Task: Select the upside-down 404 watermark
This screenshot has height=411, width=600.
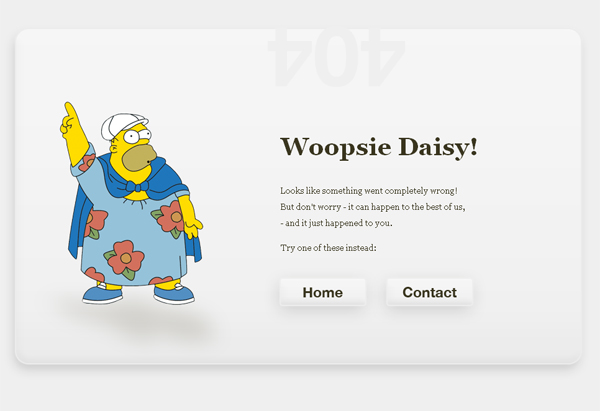Action: pos(336,57)
